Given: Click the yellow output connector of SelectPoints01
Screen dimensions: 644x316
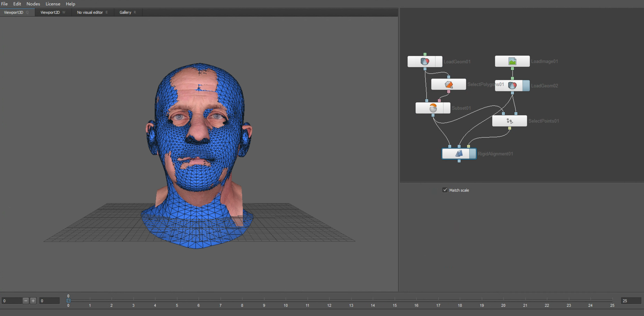Looking at the screenshot, I should coord(509,128).
